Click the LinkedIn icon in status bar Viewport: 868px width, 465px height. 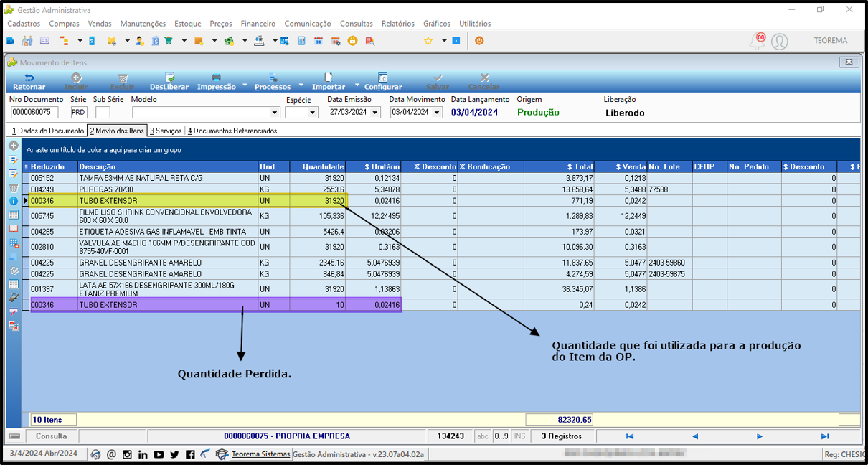(143, 454)
